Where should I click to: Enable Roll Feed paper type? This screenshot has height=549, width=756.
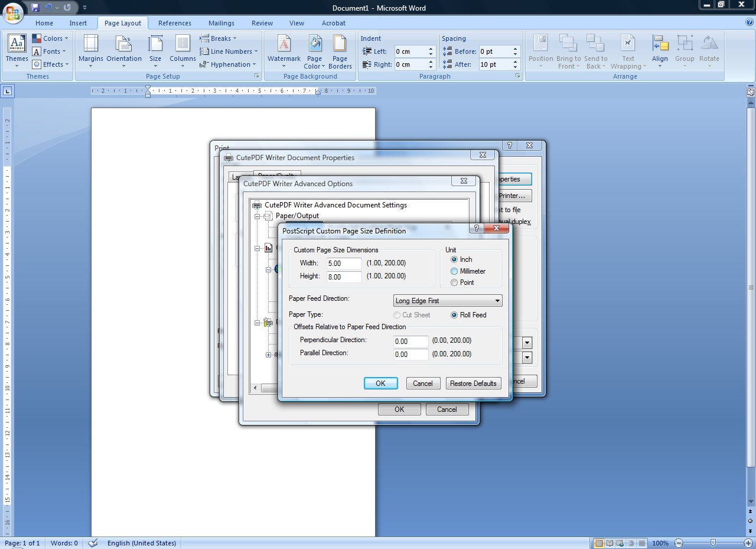[454, 315]
